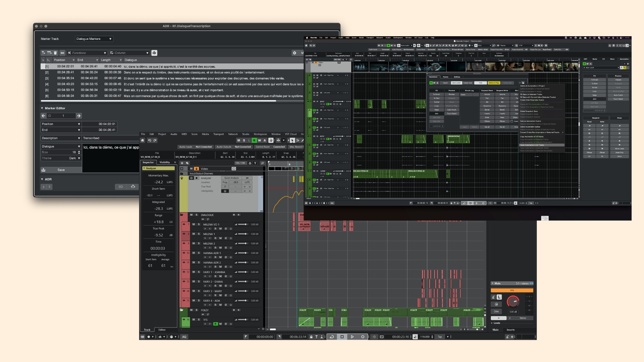Collapse the Marker Editor section

pyautogui.click(x=42, y=108)
